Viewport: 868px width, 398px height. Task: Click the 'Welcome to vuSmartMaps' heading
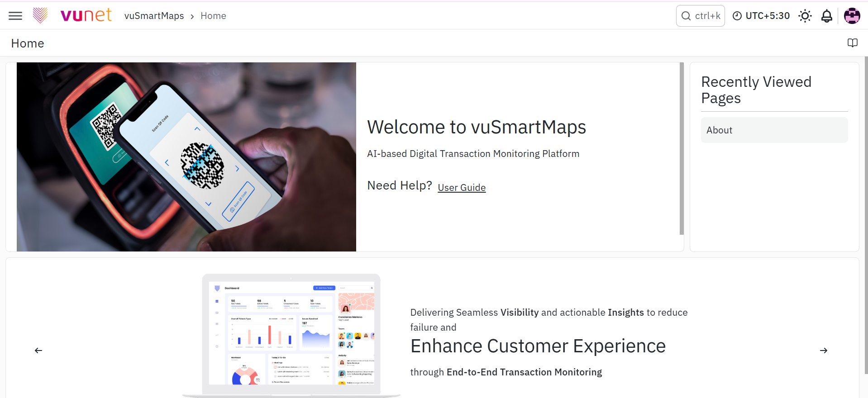tap(477, 127)
